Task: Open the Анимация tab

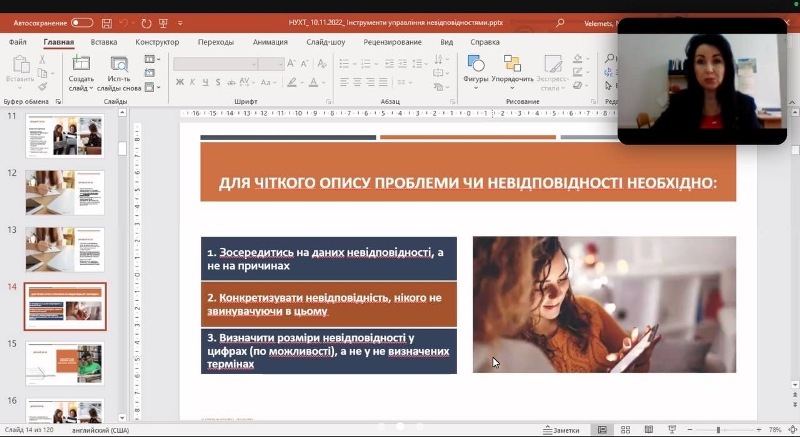Action: coord(270,42)
